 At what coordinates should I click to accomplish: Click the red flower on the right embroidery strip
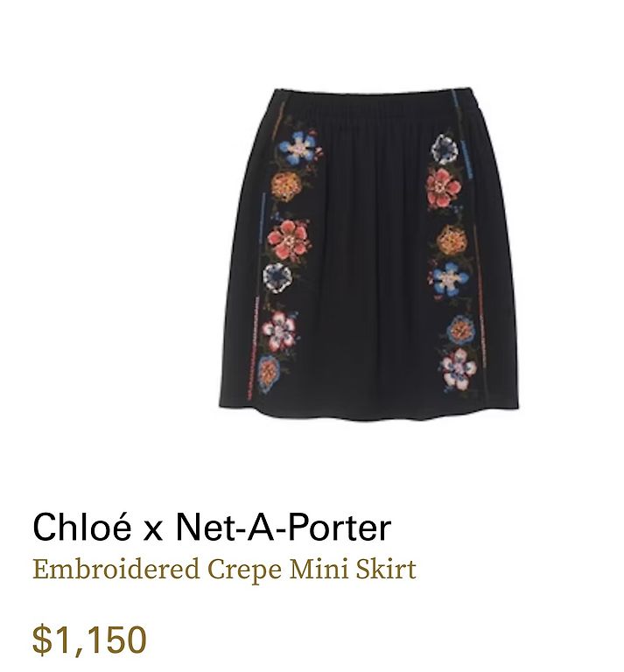[x=444, y=188]
